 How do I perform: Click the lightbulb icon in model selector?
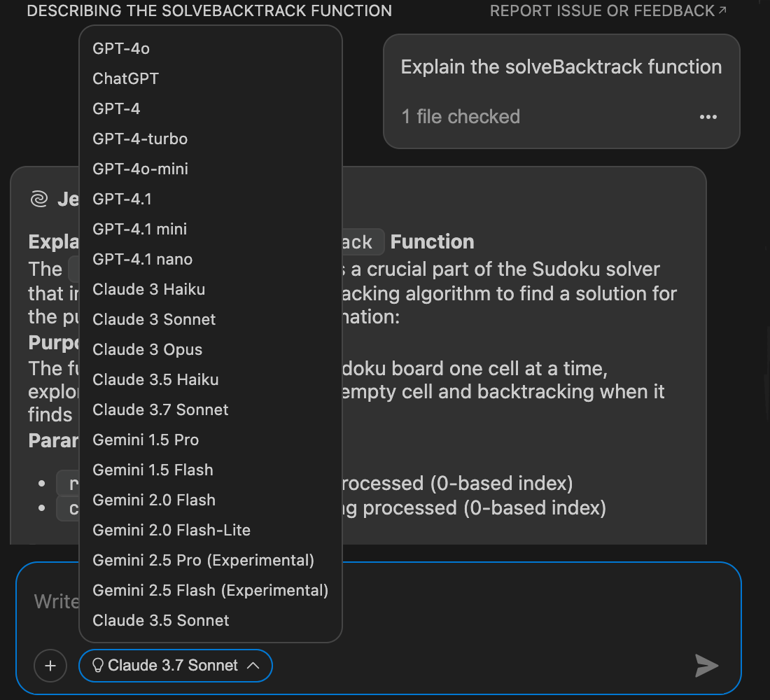pos(98,666)
